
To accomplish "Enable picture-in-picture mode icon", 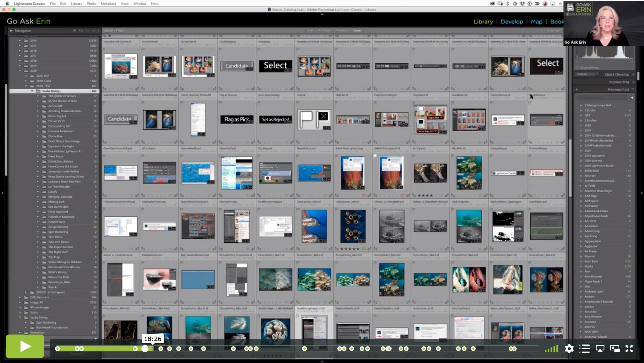I will (615, 349).
